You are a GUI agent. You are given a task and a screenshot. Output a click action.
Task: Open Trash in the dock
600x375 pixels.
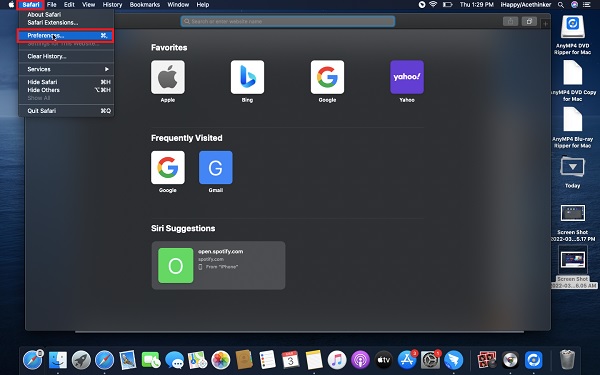(x=567, y=359)
